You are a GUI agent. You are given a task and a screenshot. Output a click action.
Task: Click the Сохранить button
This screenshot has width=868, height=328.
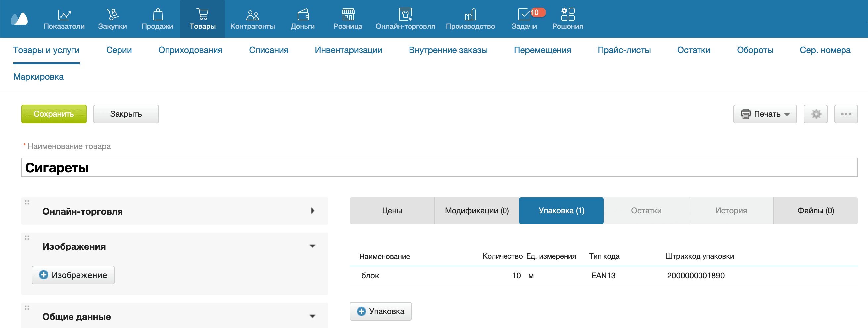pos(54,114)
